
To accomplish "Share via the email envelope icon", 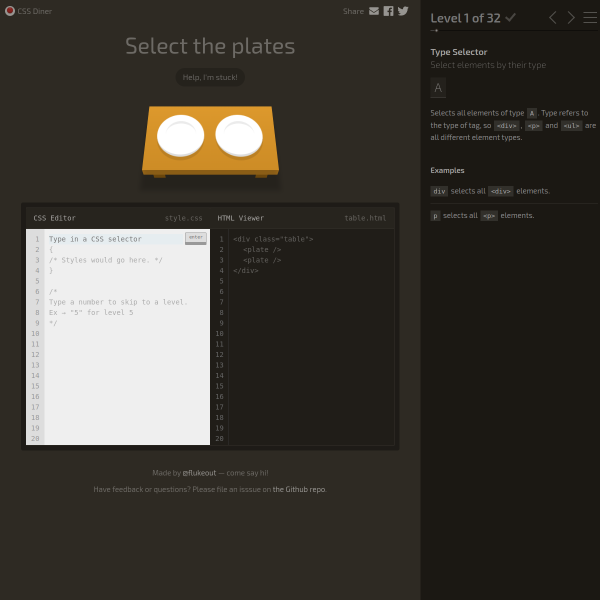I will (x=374, y=11).
